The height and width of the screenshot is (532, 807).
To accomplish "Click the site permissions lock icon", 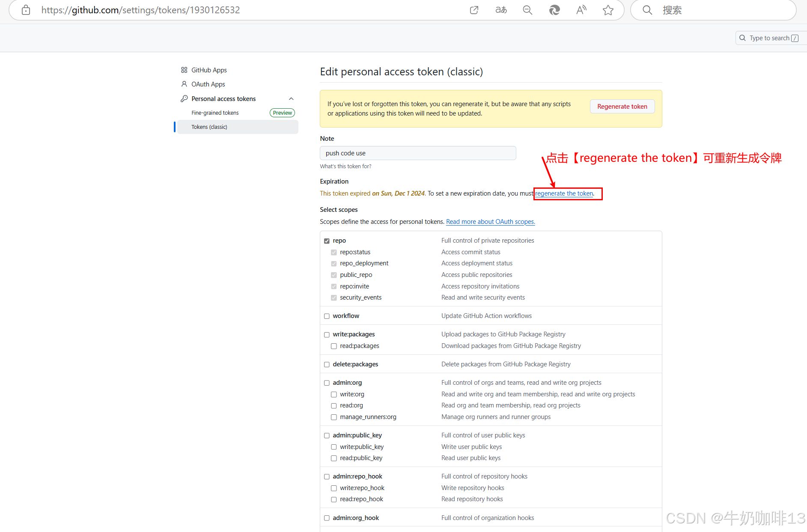I will tap(26, 10).
